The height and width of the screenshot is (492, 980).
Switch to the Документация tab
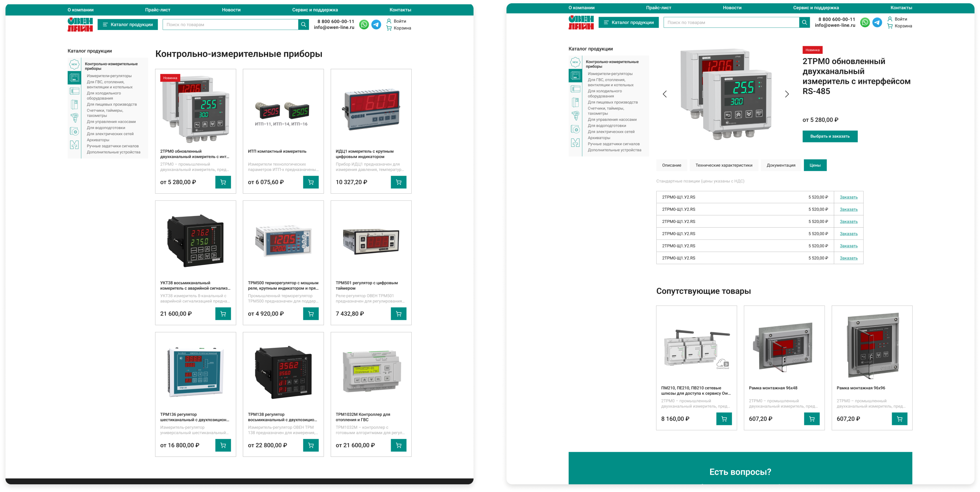(781, 165)
